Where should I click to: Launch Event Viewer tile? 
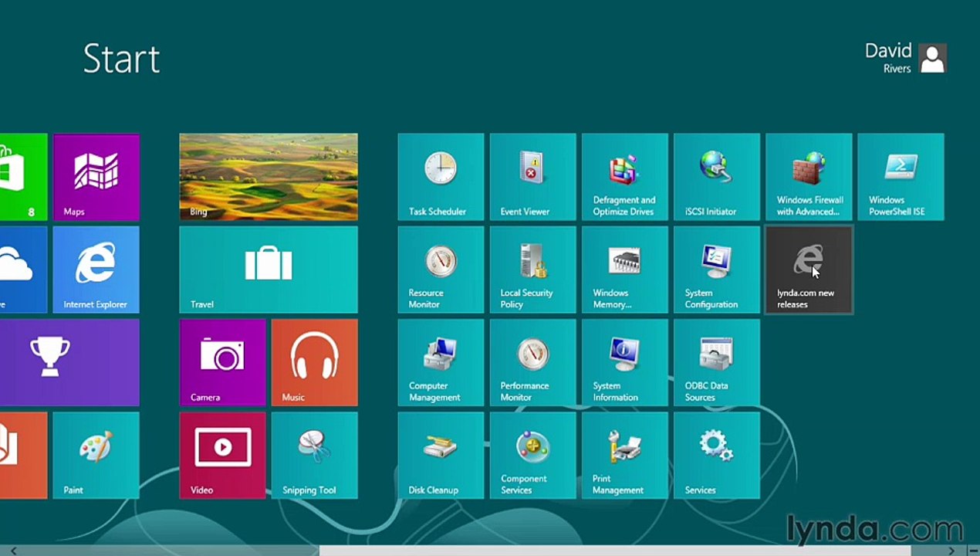[532, 177]
